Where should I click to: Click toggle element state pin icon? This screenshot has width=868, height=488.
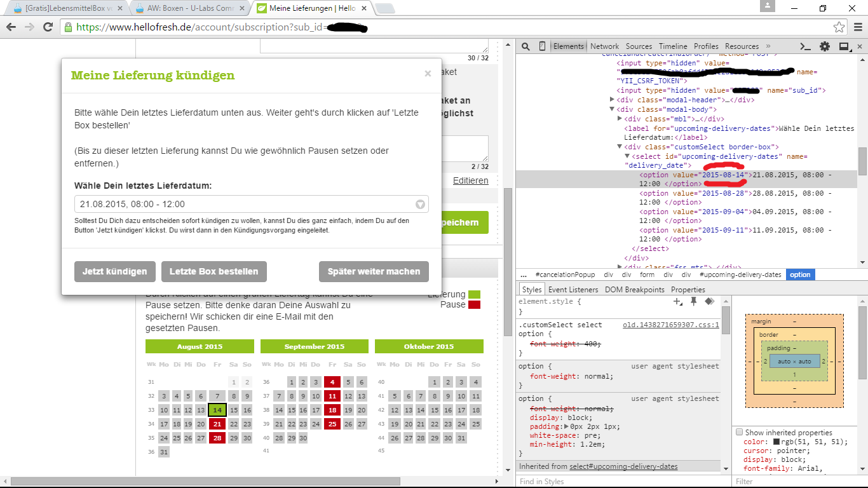click(694, 302)
